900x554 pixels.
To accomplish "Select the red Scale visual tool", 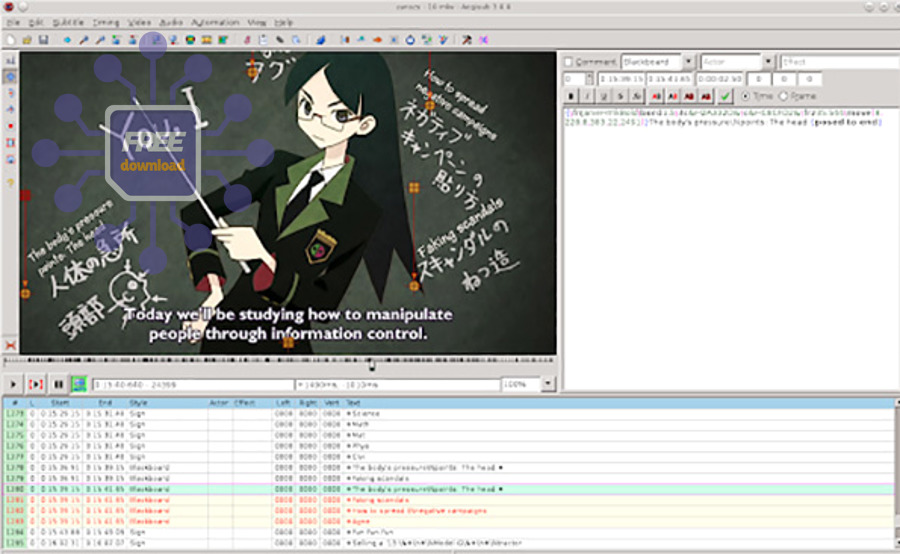I will [x=10, y=126].
